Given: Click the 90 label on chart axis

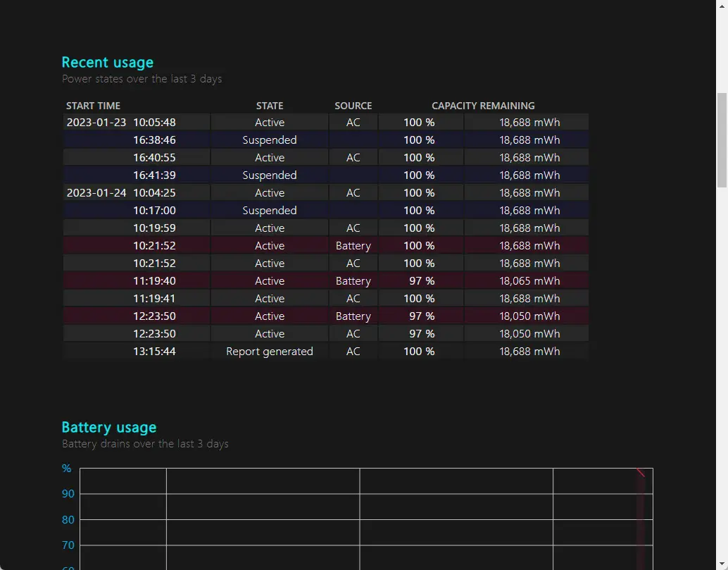Looking at the screenshot, I should [68, 494].
